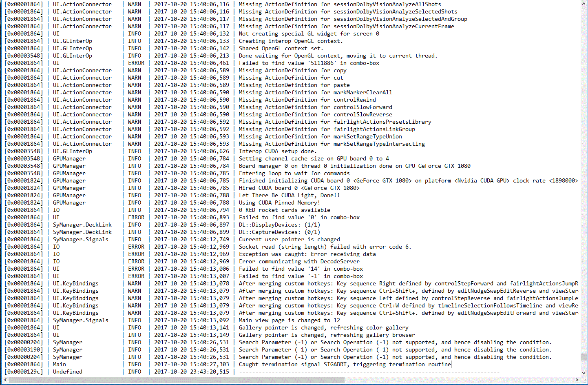Click 'Let There Be CUDA Light, Done!!'

pos(289,195)
